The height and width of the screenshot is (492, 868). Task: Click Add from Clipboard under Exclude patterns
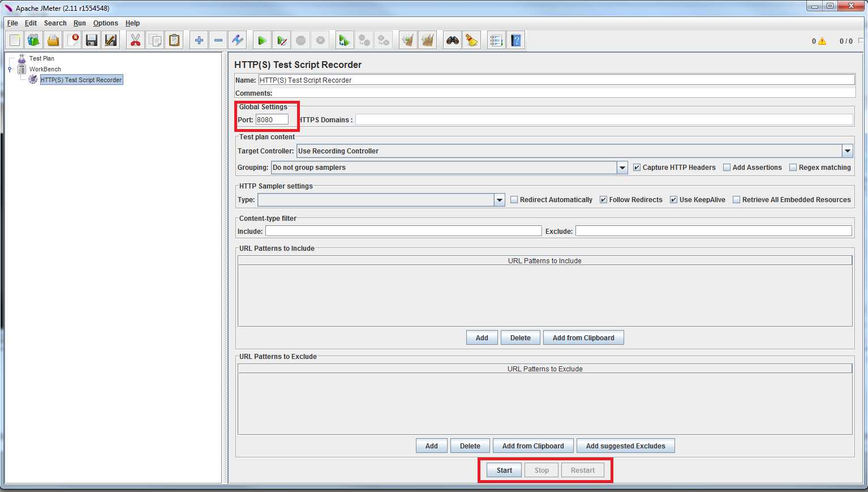(533, 446)
